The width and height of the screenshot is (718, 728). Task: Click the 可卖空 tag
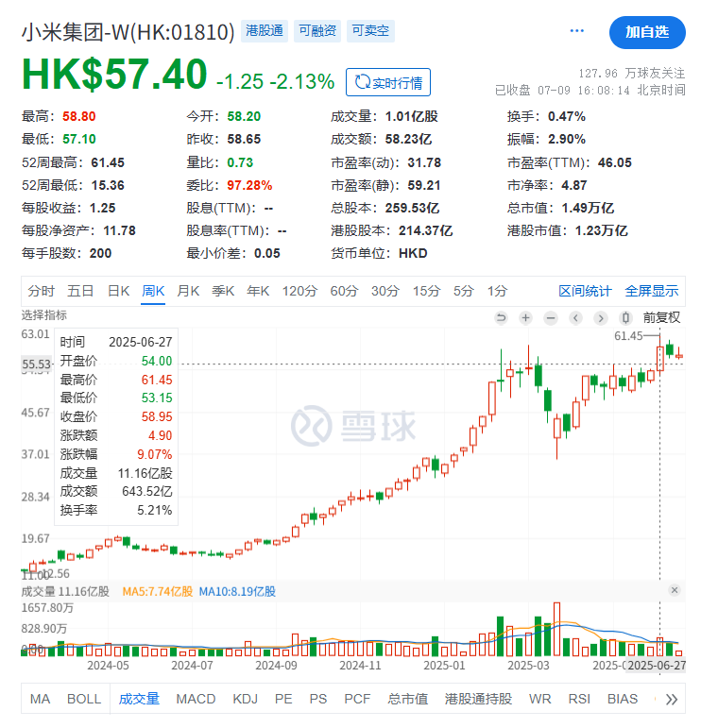pos(370,30)
